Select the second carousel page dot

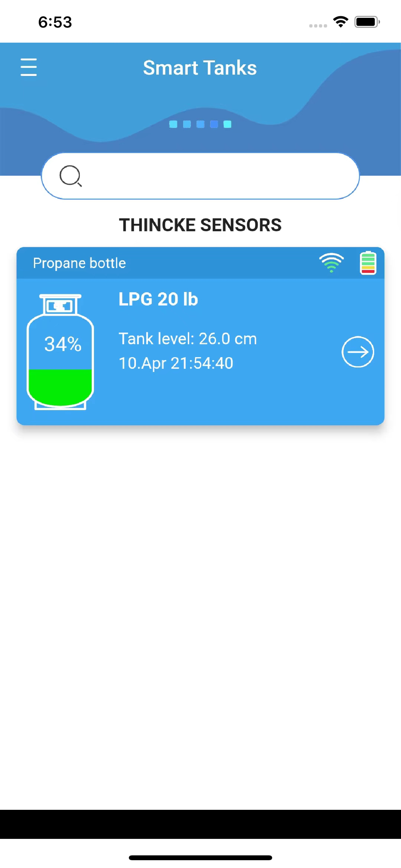tap(187, 125)
